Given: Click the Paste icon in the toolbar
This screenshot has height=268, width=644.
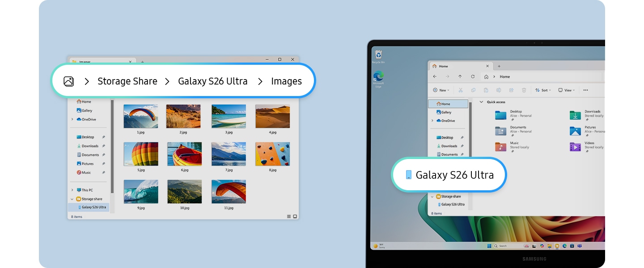Looking at the screenshot, I should tap(486, 90).
